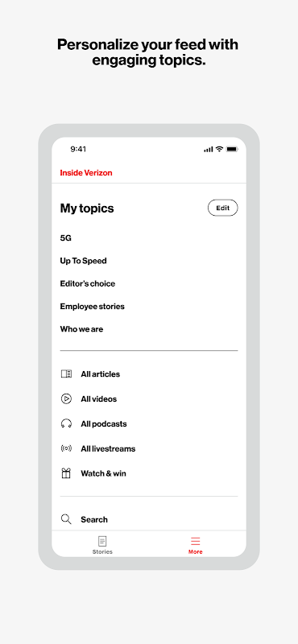The height and width of the screenshot is (644, 298).
Task: Go to the Employee stories topic
Action: pos(92,307)
